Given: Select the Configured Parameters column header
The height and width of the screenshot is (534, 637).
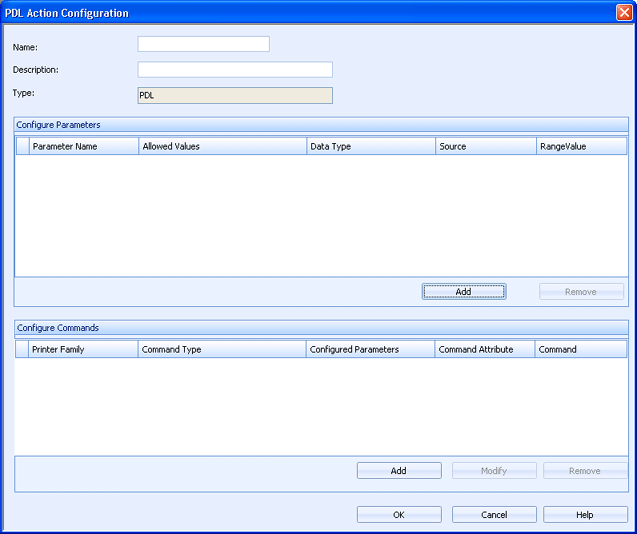Looking at the screenshot, I should pyautogui.click(x=370, y=349).
